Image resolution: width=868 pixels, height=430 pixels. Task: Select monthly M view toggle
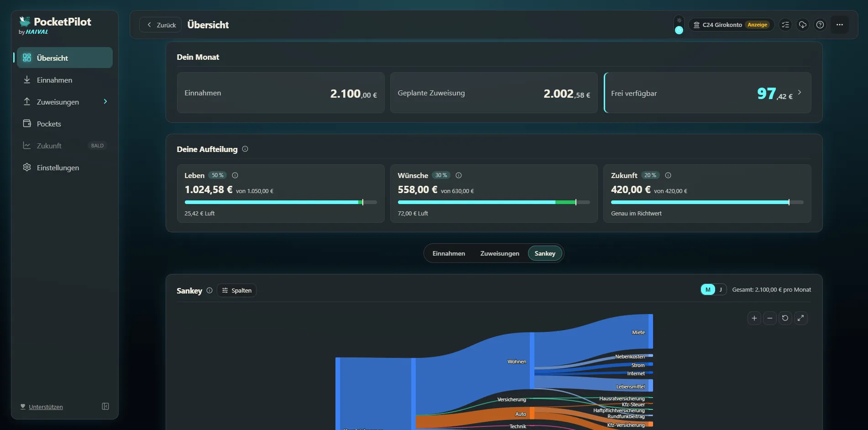coord(708,289)
